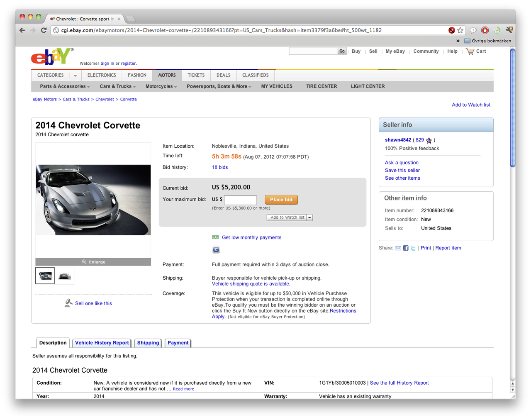Share the listing on Facebook

pyautogui.click(x=405, y=248)
